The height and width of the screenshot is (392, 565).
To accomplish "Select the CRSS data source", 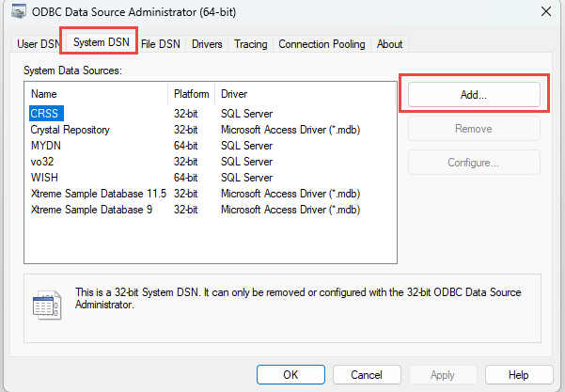I will 44,113.
